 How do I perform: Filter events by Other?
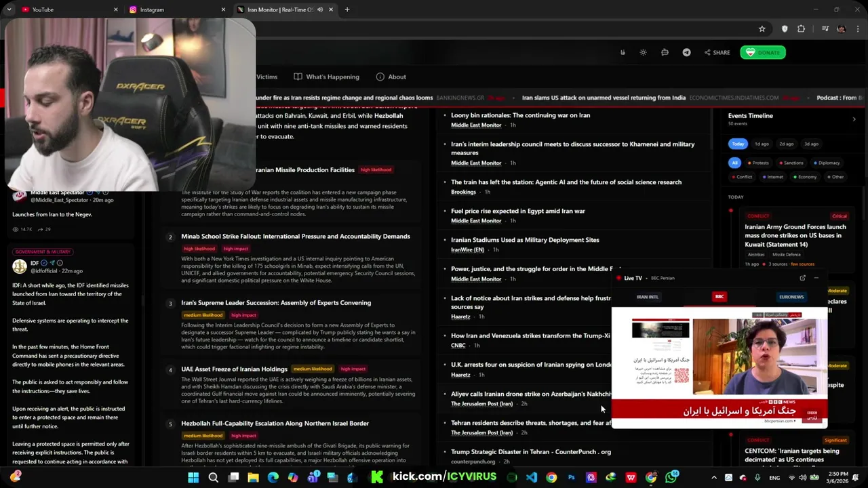tap(835, 177)
